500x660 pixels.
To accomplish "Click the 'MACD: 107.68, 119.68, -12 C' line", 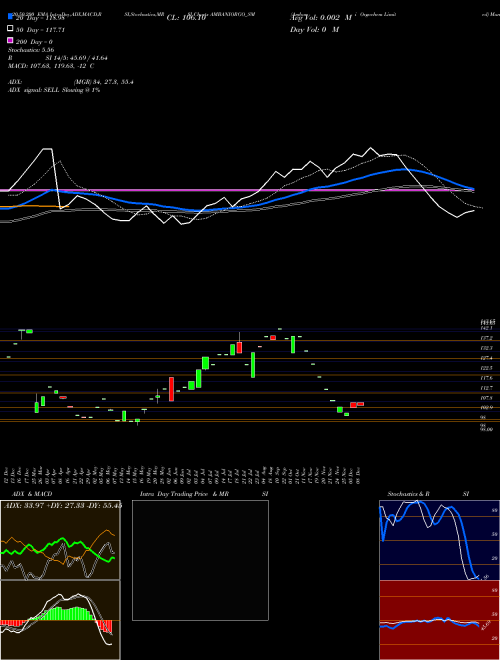I will pos(51,66).
